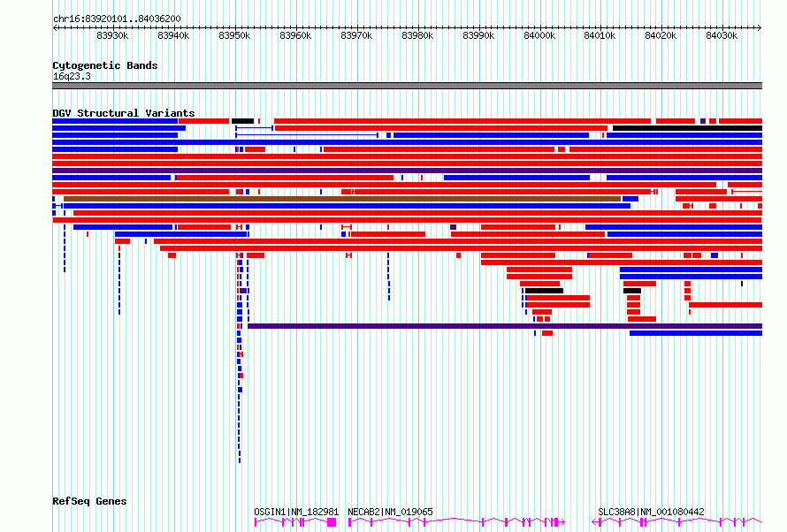Click the full-width purple variant bar
The image size is (787, 532).
(x=407, y=171)
